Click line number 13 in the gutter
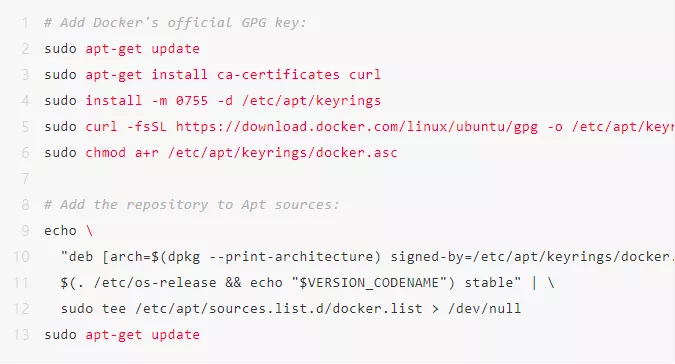Image resolution: width=675 pixels, height=364 pixels. [x=21, y=334]
